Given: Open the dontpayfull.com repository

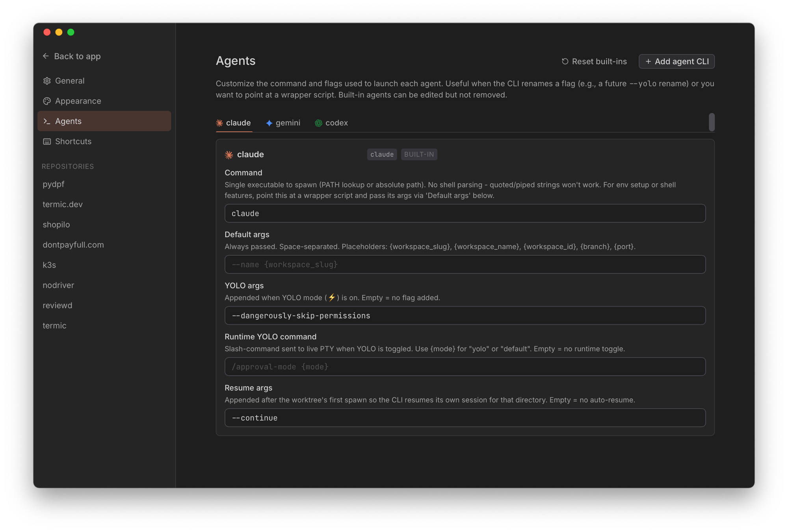Looking at the screenshot, I should (73, 245).
